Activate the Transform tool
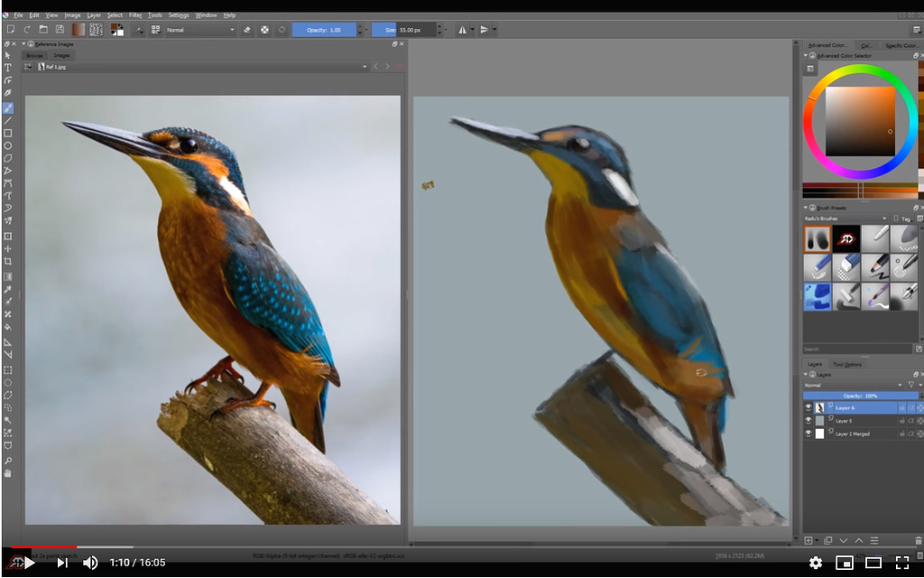This screenshot has width=924, height=578. (8, 237)
